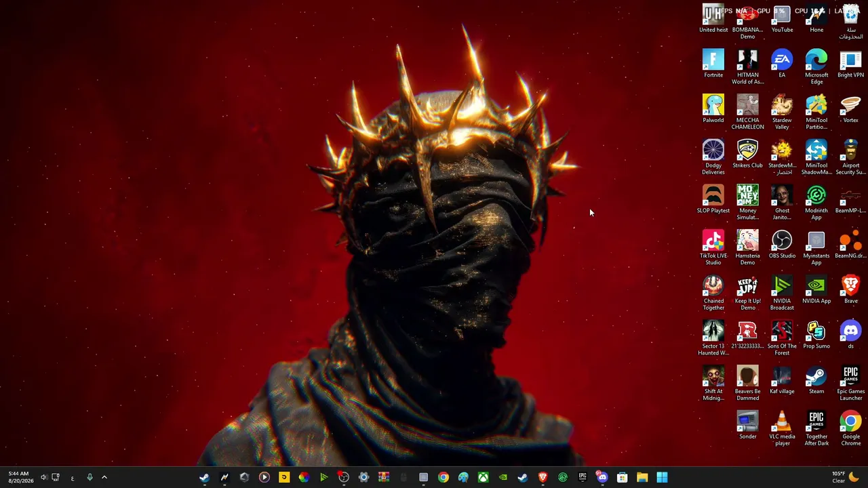The image size is (868, 488).
Task: Open the Dodgy Deliveries shortcut
Action: tap(713, 158)
